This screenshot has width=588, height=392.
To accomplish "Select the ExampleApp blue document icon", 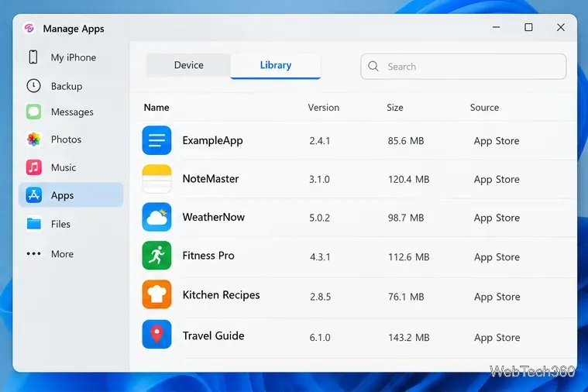I will 156,140.
